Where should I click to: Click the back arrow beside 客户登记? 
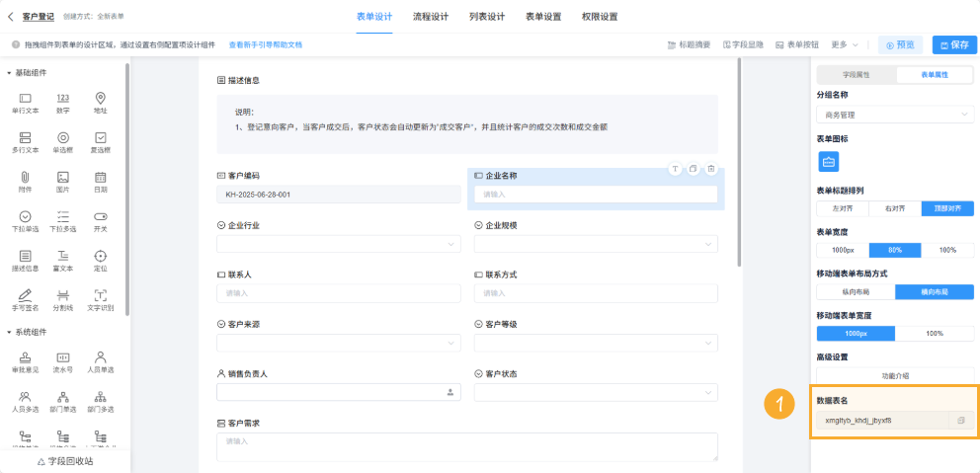click(11, 17)
